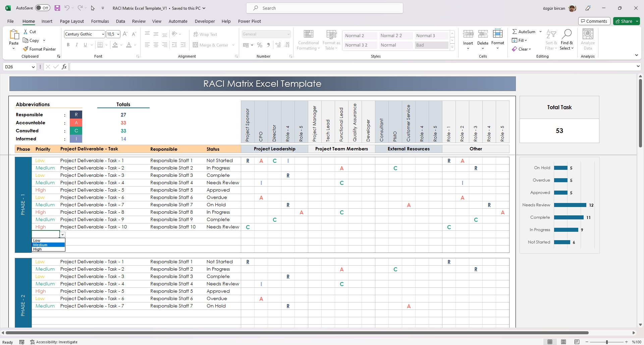Screen dimensions: 644x345
Task: Expand the fill color dropdown arrow
Action: (x=121, y=45)
